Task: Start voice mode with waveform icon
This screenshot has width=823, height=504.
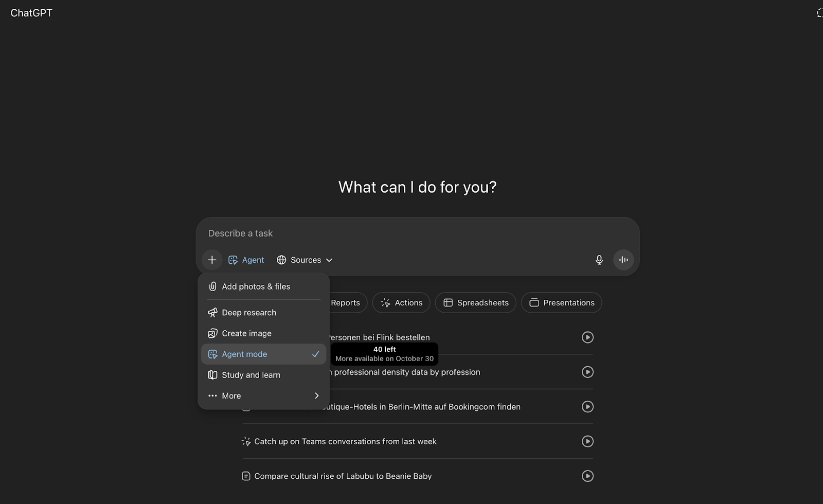Action: click(623, 260)
